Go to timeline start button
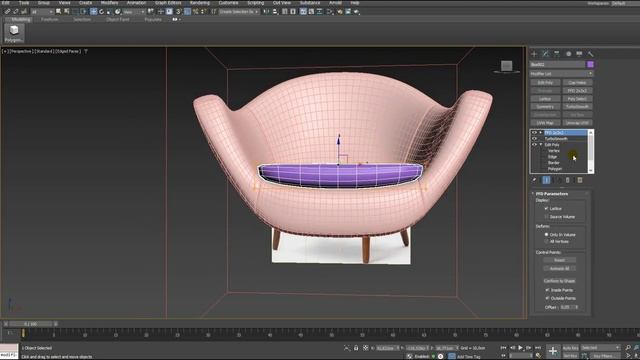 pos(503,348)
